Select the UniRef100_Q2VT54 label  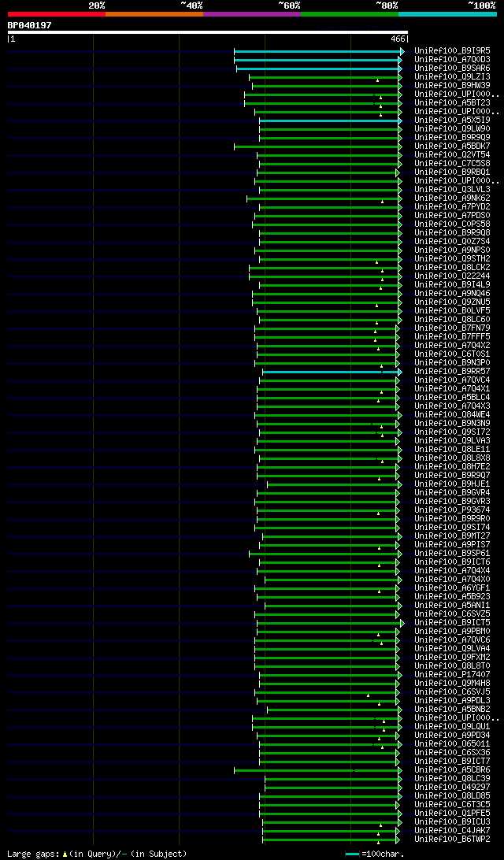(453, 154)
